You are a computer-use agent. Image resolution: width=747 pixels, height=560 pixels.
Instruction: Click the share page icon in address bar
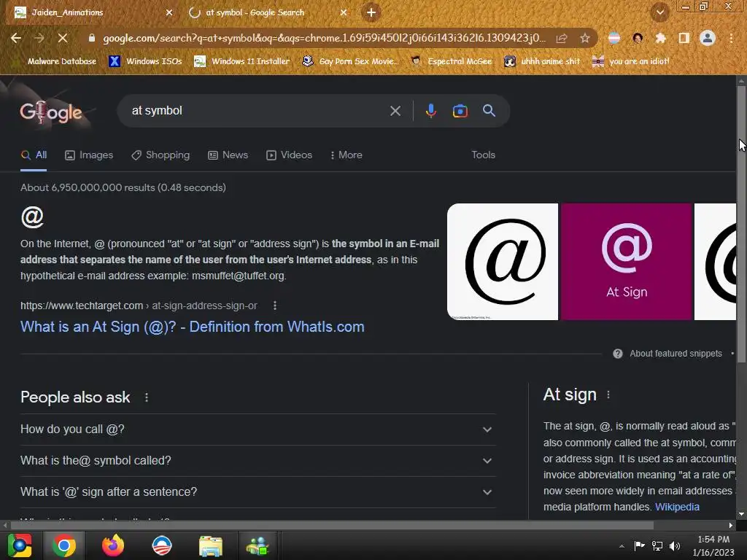562,38
